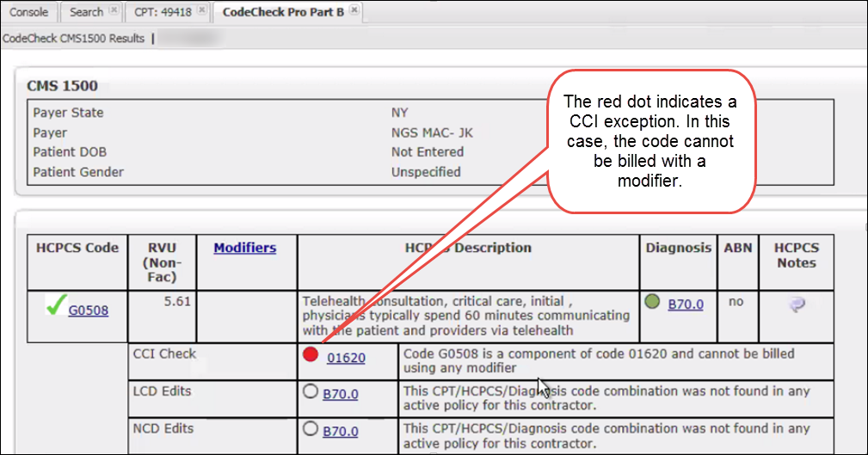Open CCI Check code 01620 link
The height and width of the screenshot is (455, 868).
click(346, 358)
